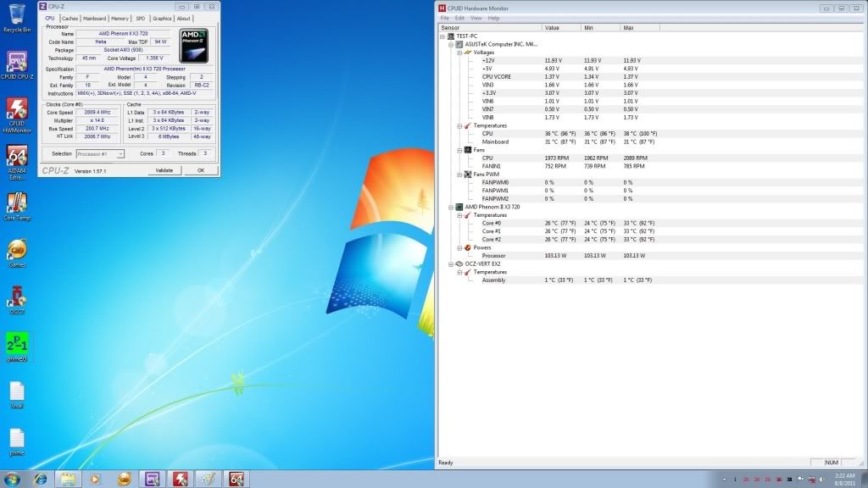Open the Edit menu in HWMonitor

tap(459, 19)
